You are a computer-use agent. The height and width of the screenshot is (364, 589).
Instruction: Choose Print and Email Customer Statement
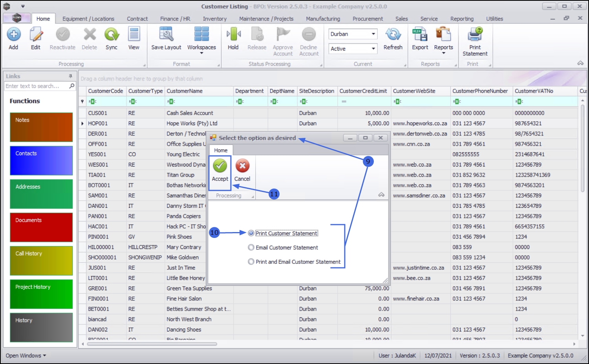pos(251,262)
